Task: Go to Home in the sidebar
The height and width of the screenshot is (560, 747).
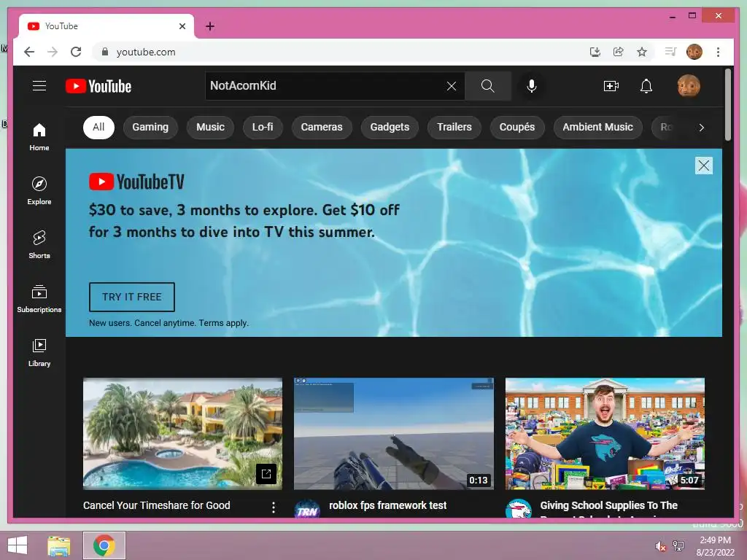Action: [39, 137]
